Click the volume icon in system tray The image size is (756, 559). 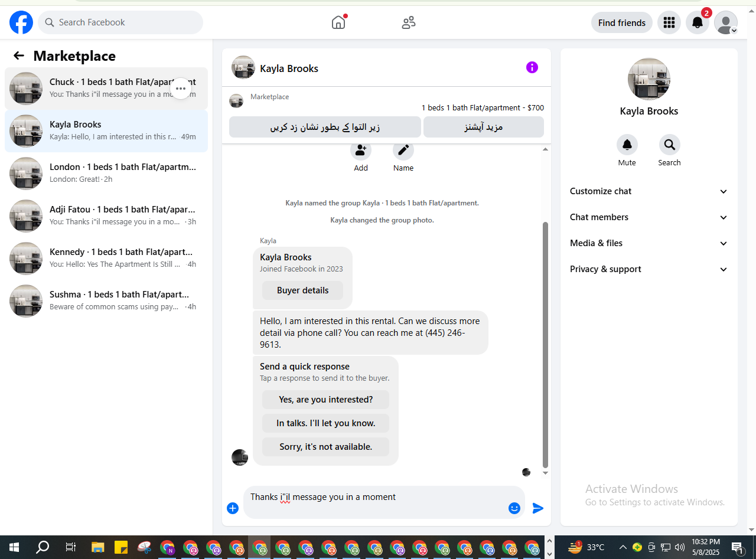coord(680,547)
